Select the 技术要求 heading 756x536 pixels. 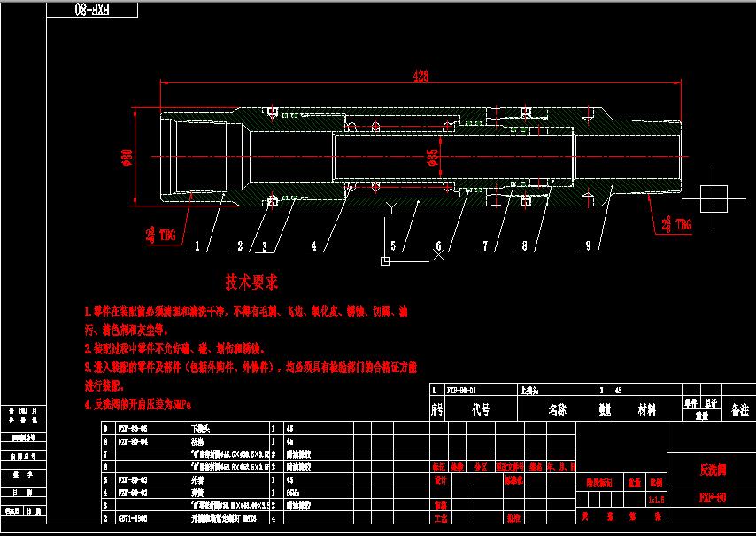(x=251, y=282)
